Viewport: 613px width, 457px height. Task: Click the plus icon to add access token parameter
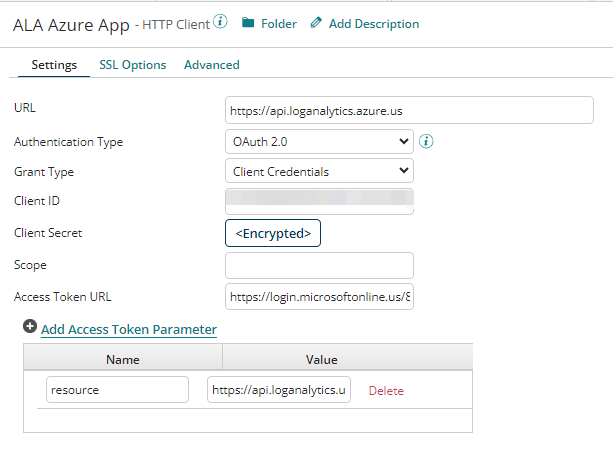tap(30, 326)
